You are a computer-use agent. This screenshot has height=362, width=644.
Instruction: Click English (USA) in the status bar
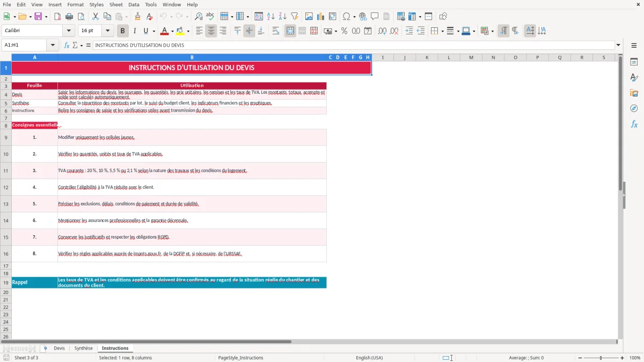[x=369, y=358]
